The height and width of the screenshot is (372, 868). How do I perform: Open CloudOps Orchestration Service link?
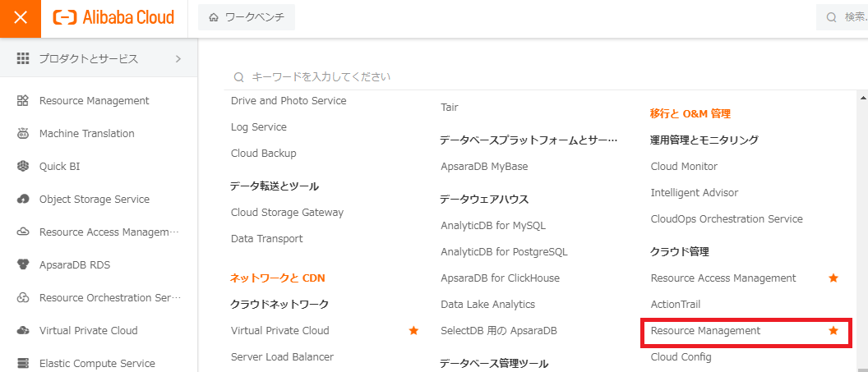point(727,219)
